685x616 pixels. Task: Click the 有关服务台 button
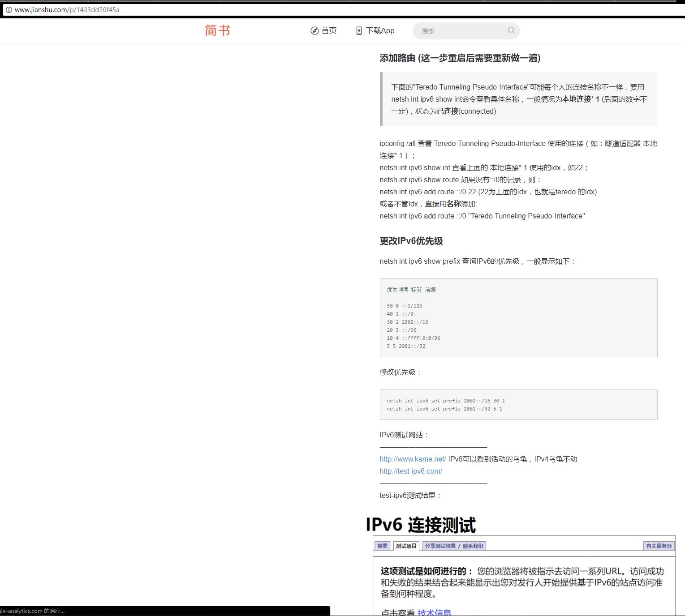659,546
